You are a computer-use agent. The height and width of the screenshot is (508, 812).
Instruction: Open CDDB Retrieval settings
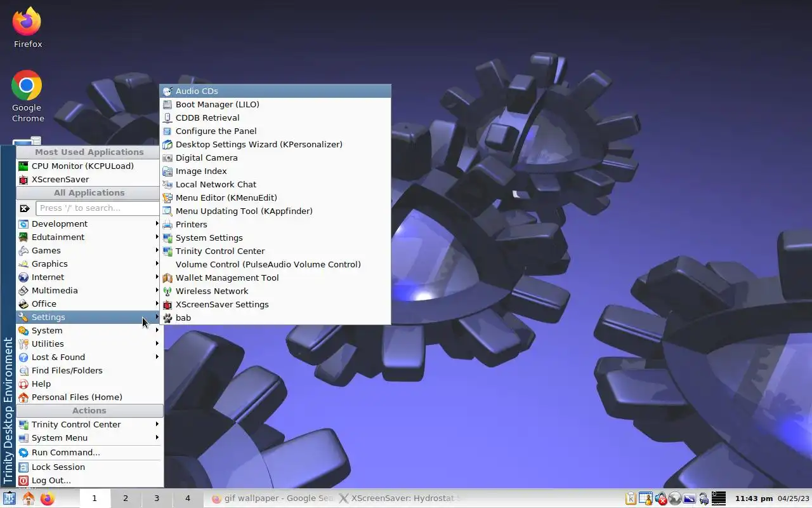[x=275, y=117]
